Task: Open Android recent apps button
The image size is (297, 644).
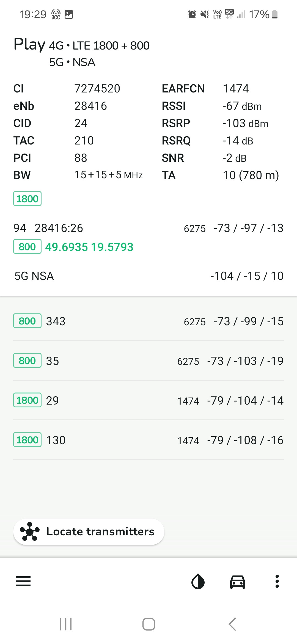Action: [66, 624]
